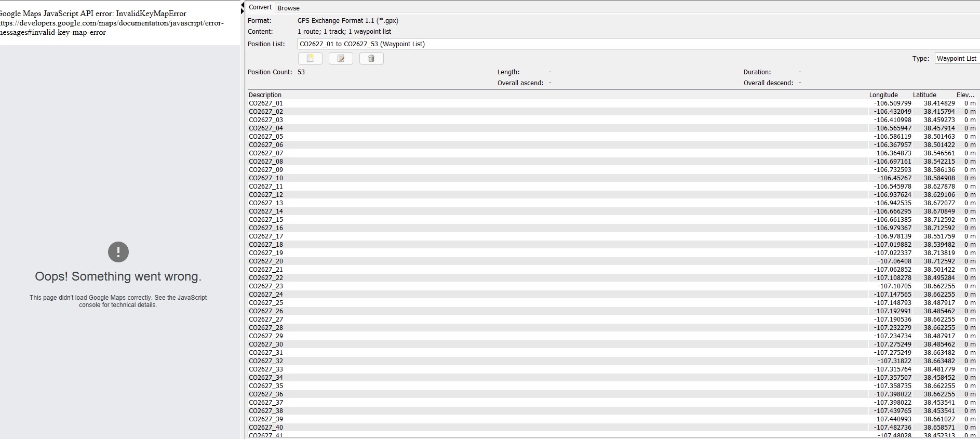The image size is (980, 439).
Task: Sort by the Description column header
Action: (265, 95)
